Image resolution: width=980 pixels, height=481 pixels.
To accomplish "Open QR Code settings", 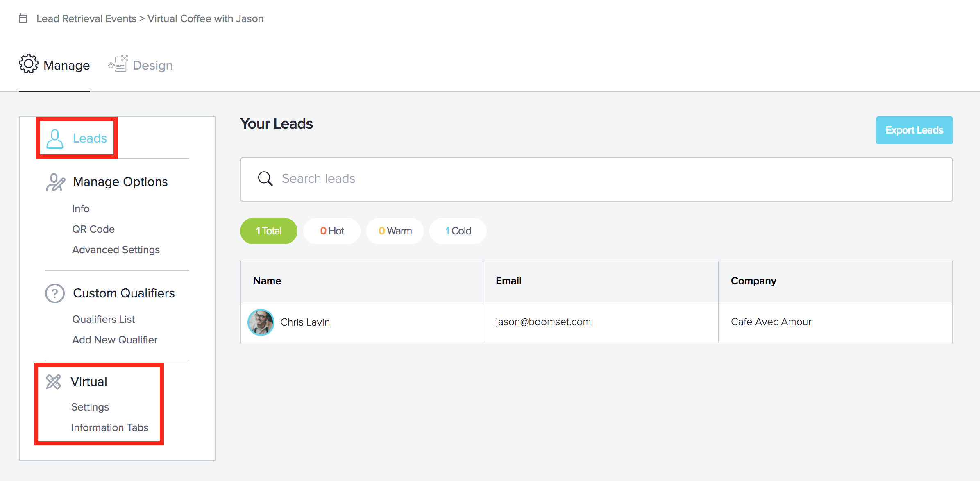I will [x=93, y=229].
